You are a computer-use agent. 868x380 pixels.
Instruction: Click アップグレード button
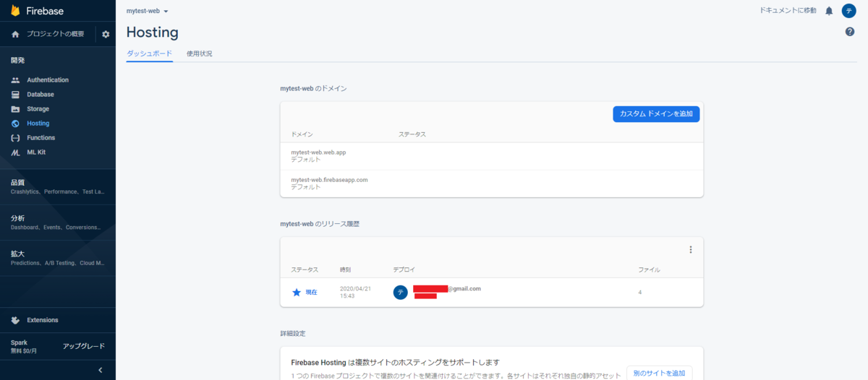click(x=84, y=346)
